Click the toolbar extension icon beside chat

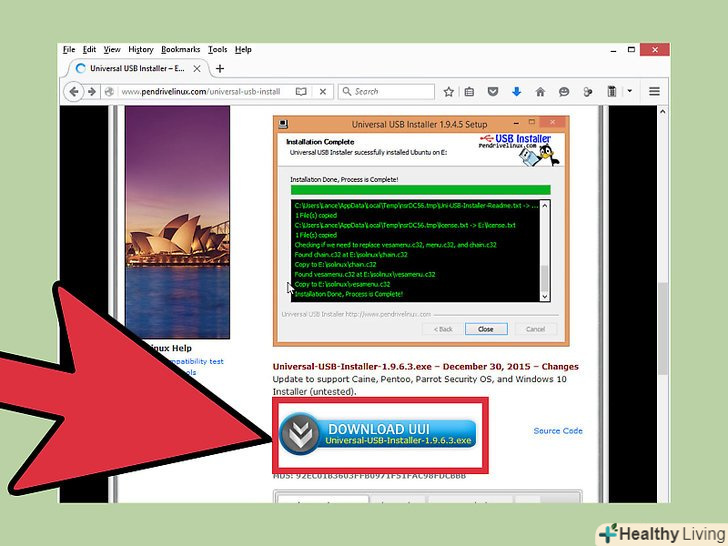588,91
